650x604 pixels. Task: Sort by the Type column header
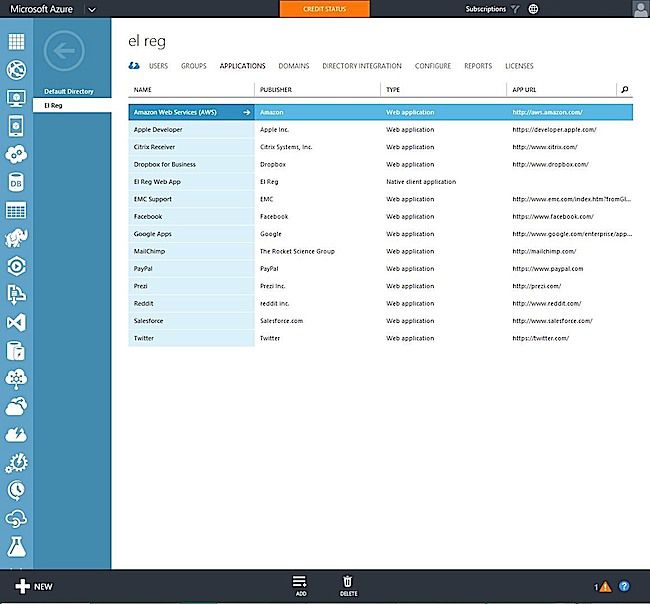[393, 90]
